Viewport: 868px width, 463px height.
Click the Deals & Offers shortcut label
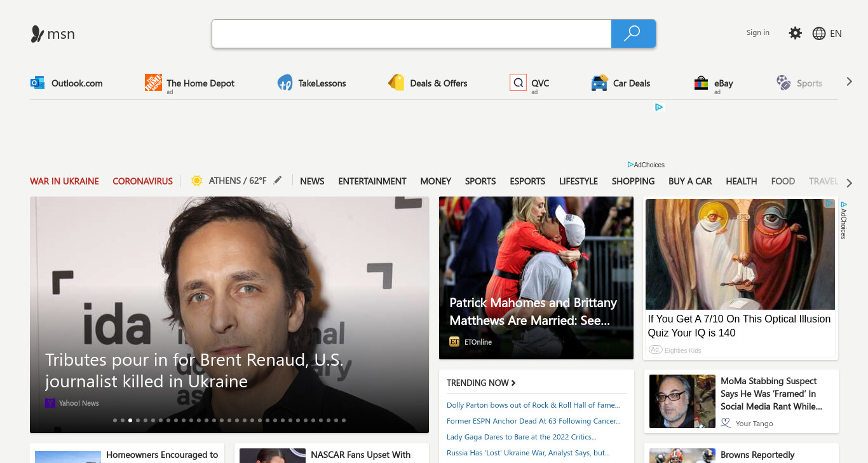point(438,83)
